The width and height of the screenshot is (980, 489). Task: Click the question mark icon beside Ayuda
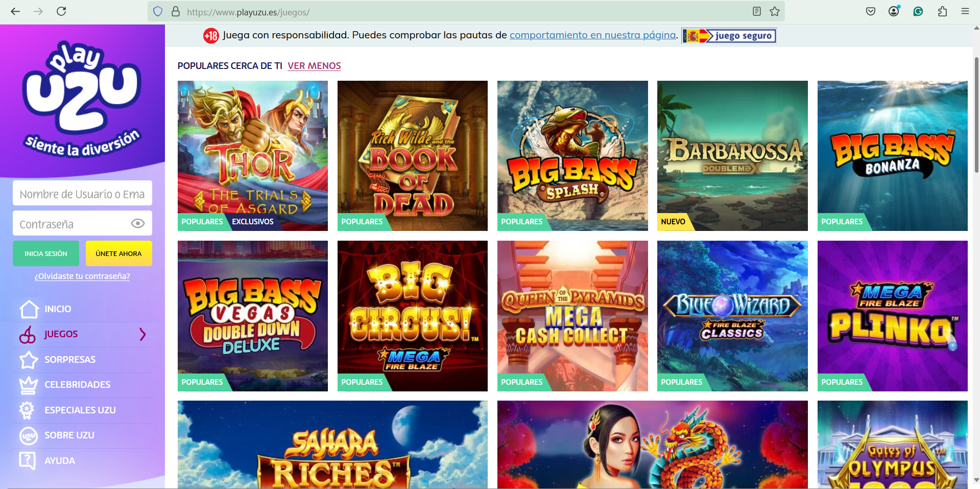27,460
